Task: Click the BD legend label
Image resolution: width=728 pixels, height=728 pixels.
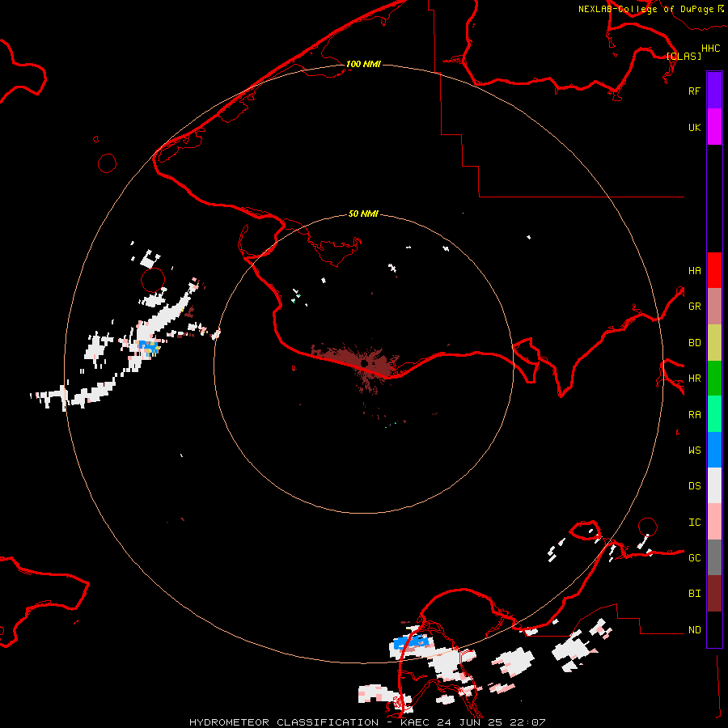Action: click(694, 343)
